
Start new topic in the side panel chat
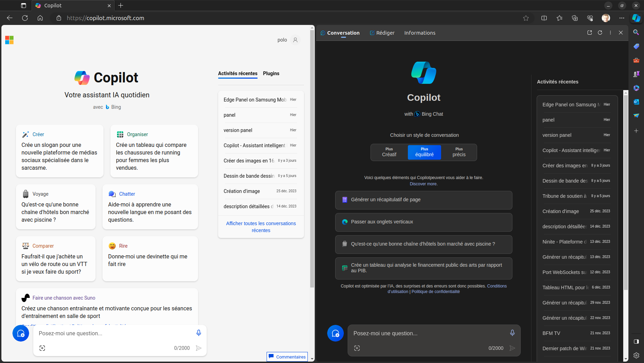click(x=336, y=333)
